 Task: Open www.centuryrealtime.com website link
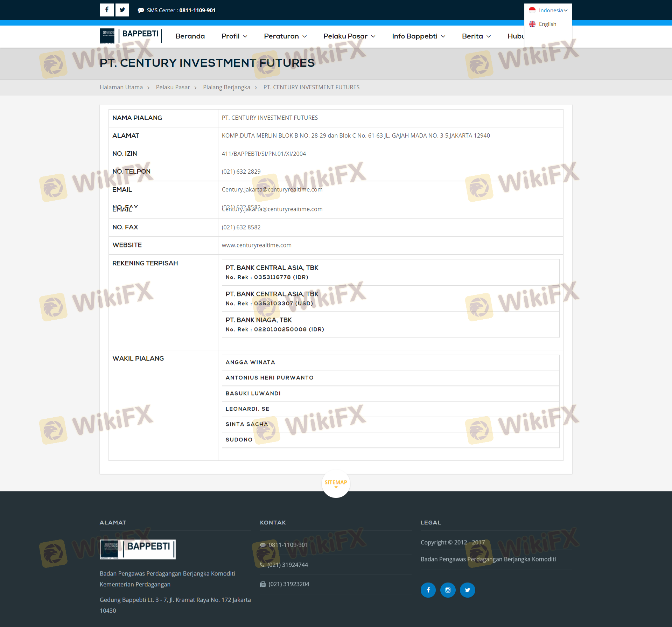coord(257,245)
